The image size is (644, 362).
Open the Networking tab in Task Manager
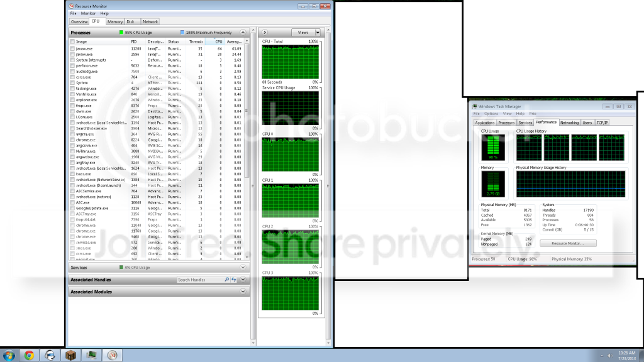pos(569,123)
